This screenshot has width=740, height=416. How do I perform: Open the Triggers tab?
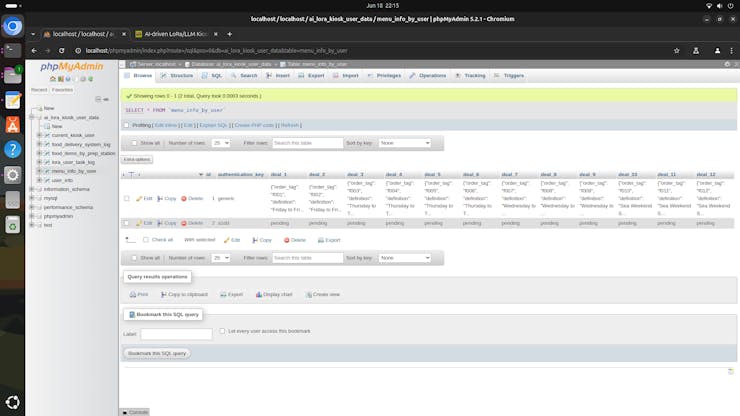(x=509, y=76)
